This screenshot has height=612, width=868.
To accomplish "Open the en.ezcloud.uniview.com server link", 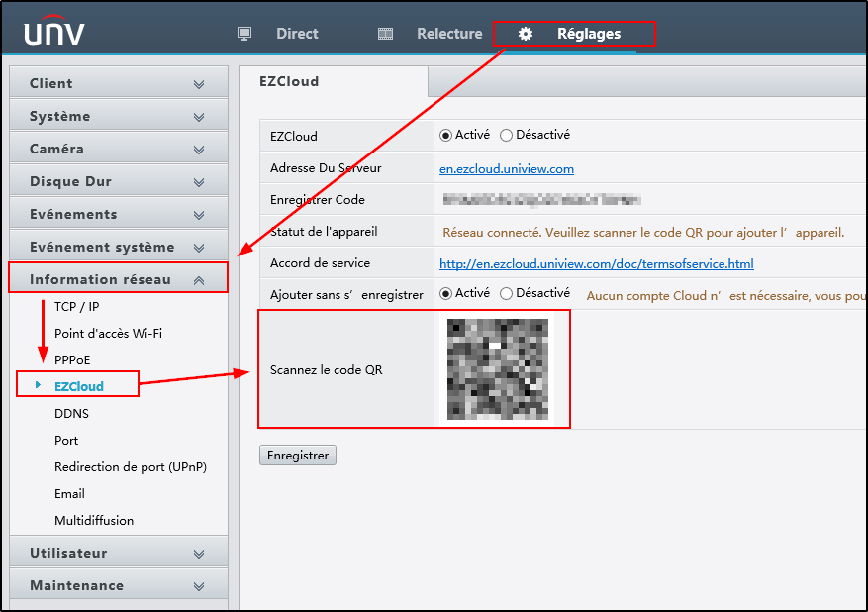I will pos(507,169).
